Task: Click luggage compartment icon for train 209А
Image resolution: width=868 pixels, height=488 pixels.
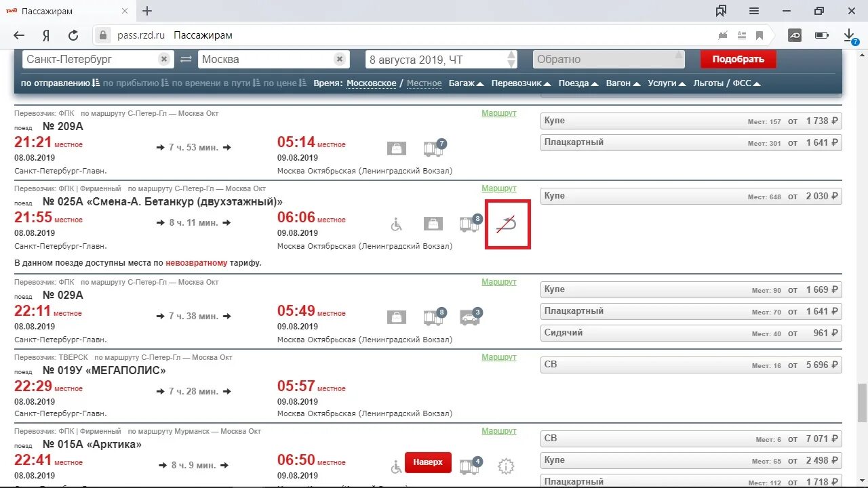Action: (x=433, y=147)
